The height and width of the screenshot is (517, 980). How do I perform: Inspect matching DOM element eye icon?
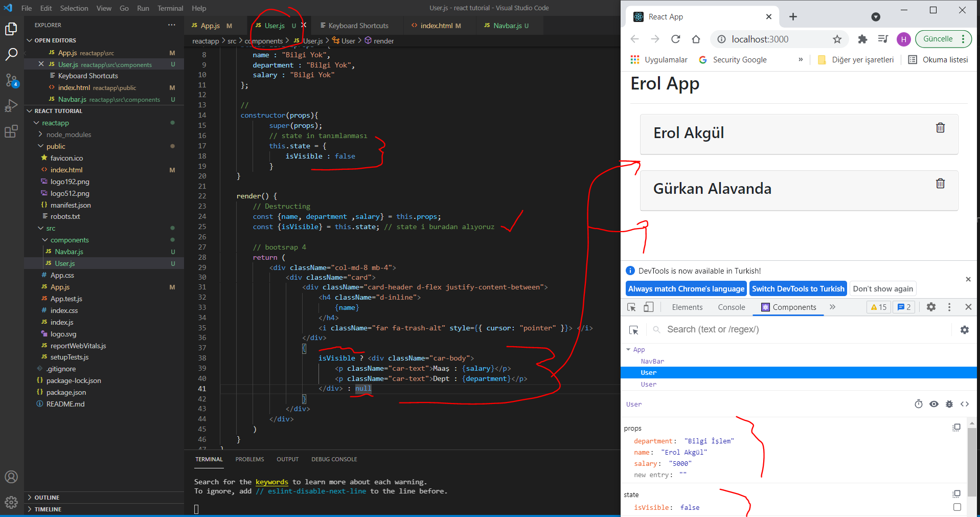(934, 404)
